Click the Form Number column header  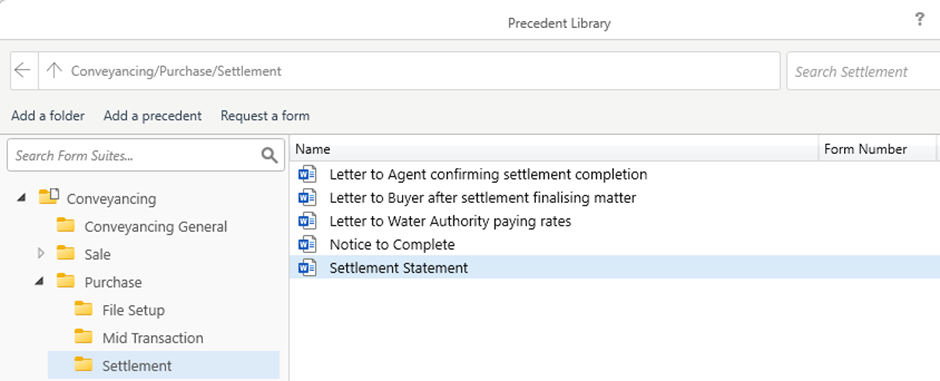877,149
